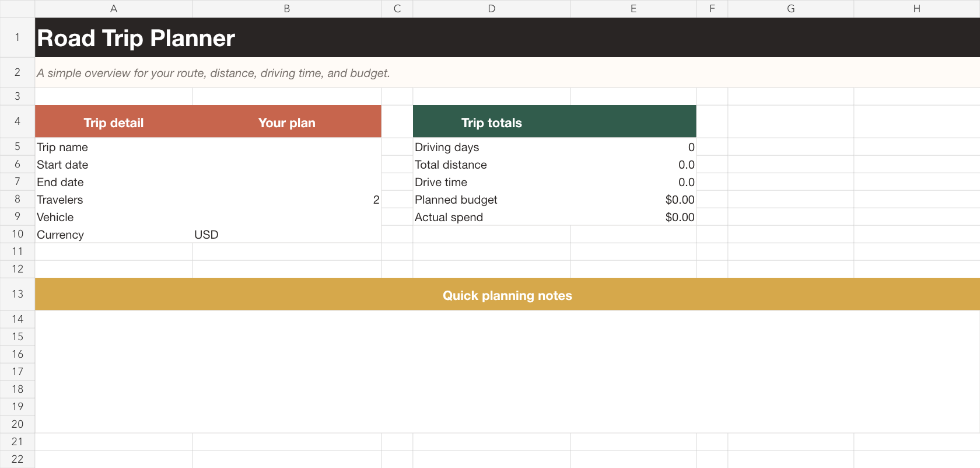Click the Travelers label cell
The height and width of the screenshot is (468, 980).
coord(114,200)
